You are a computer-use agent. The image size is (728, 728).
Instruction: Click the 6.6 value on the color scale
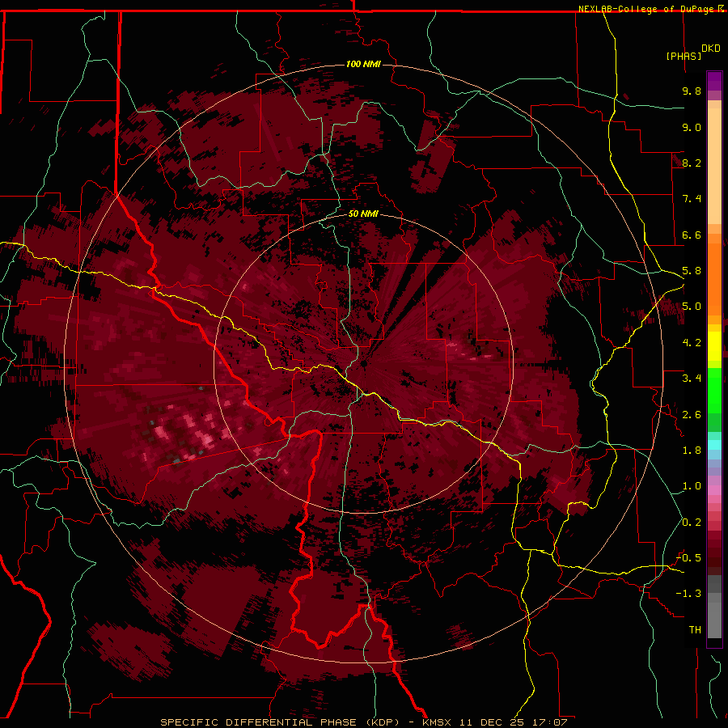[692, 235]
